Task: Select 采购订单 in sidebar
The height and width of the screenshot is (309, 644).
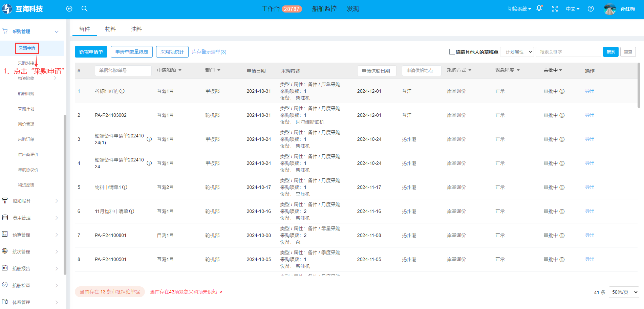Action: 26,139
